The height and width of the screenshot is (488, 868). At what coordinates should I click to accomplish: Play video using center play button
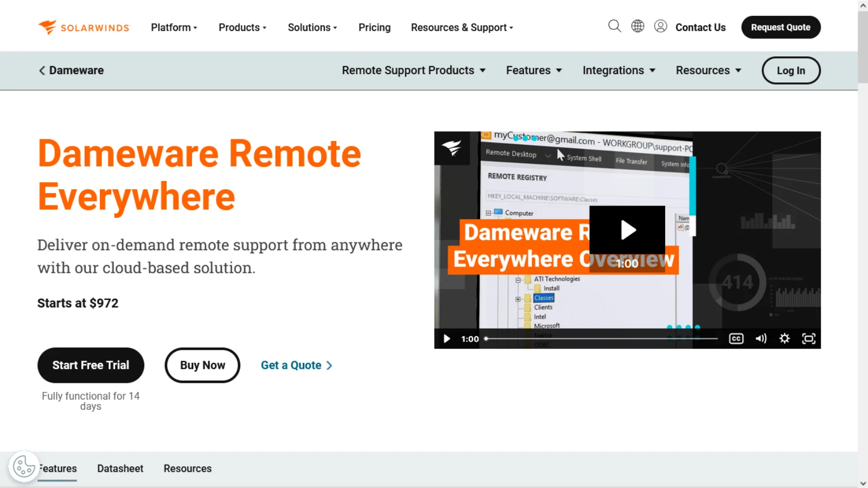point(627,230)
